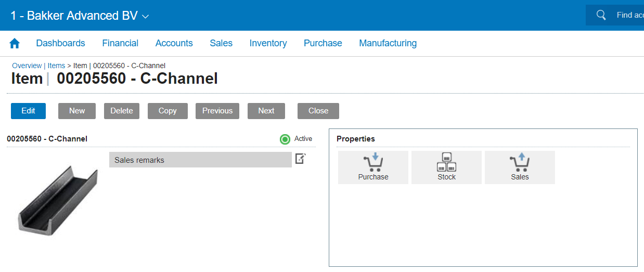Click the Copy button
The image size is (644, 272).
point(168,111)
